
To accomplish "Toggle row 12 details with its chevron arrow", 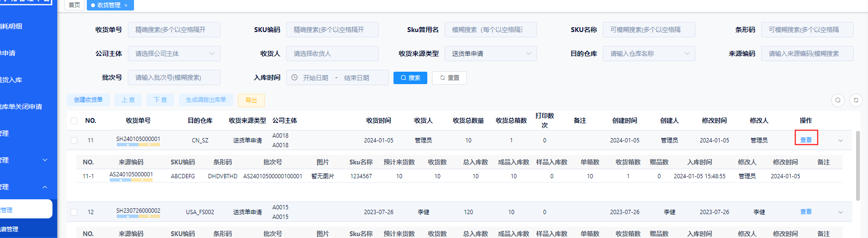I will point(840,212).
